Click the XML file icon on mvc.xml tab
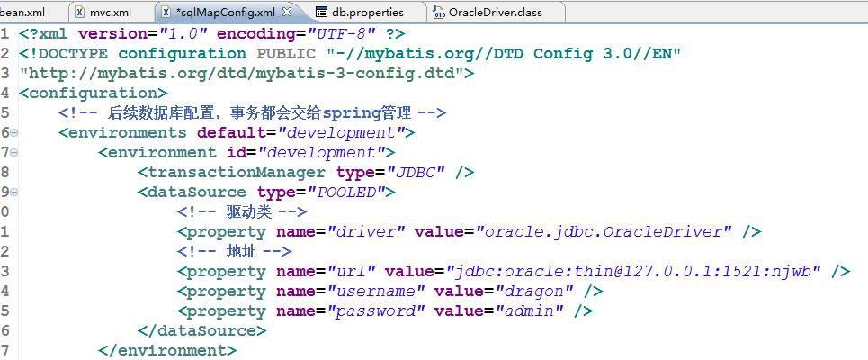Image resolution: width=868 pixels, height=360 pixels. click(x=80, y=13)
